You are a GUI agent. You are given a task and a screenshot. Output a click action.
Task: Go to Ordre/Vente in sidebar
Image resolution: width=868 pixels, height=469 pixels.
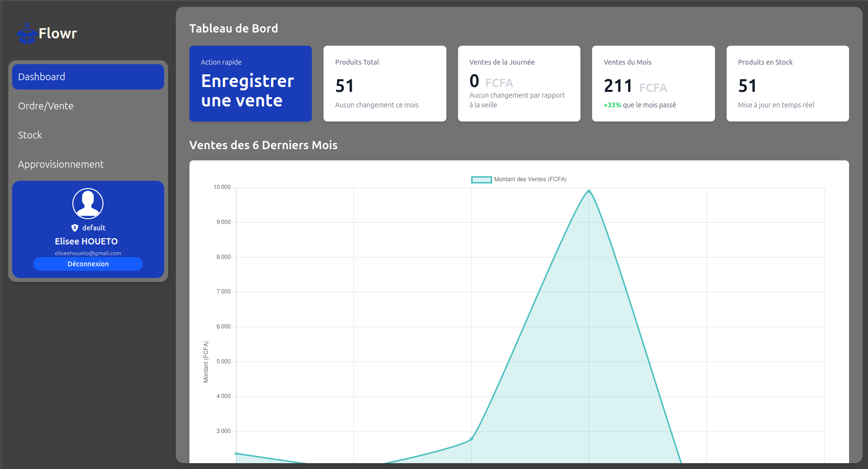[x=46, y=106]
